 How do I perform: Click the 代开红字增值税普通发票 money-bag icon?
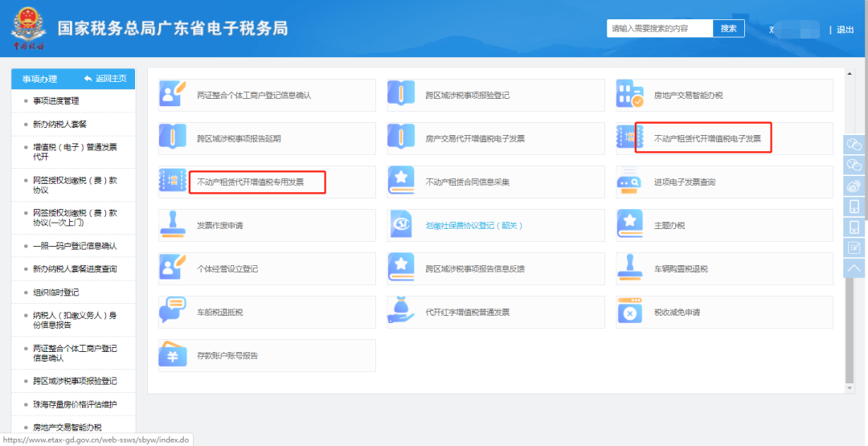(x=401, y=311)
